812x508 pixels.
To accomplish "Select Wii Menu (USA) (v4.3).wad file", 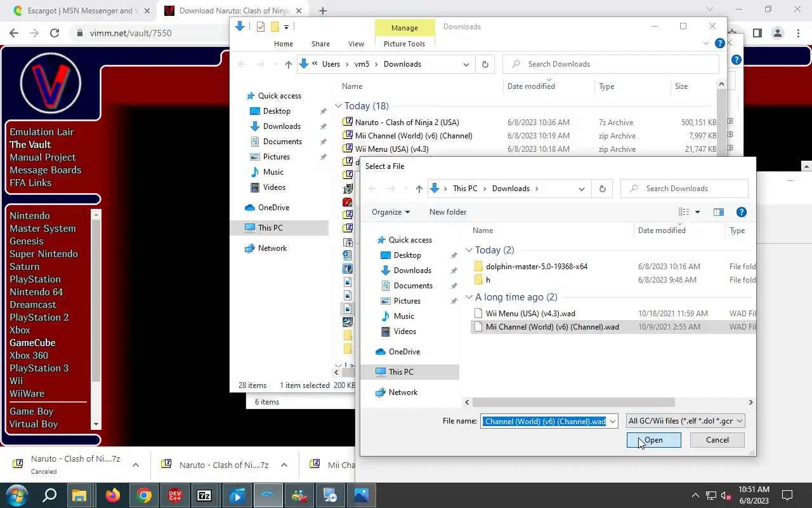I will (x=530, y=313).
